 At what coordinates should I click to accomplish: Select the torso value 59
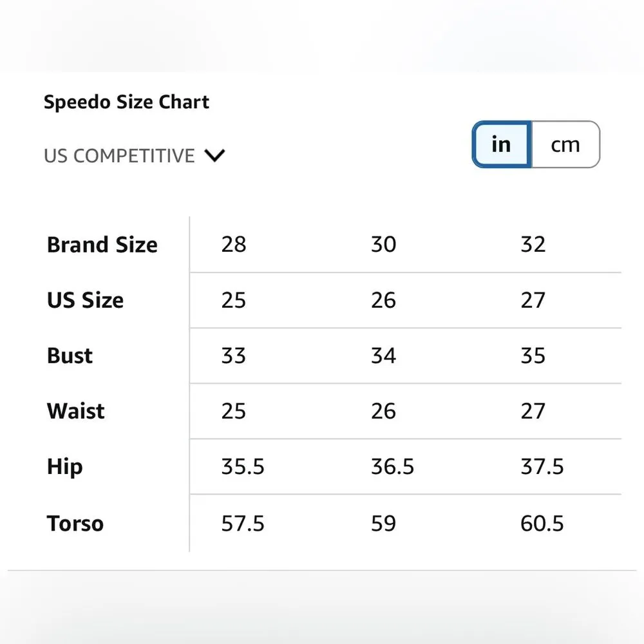point(383,523)
